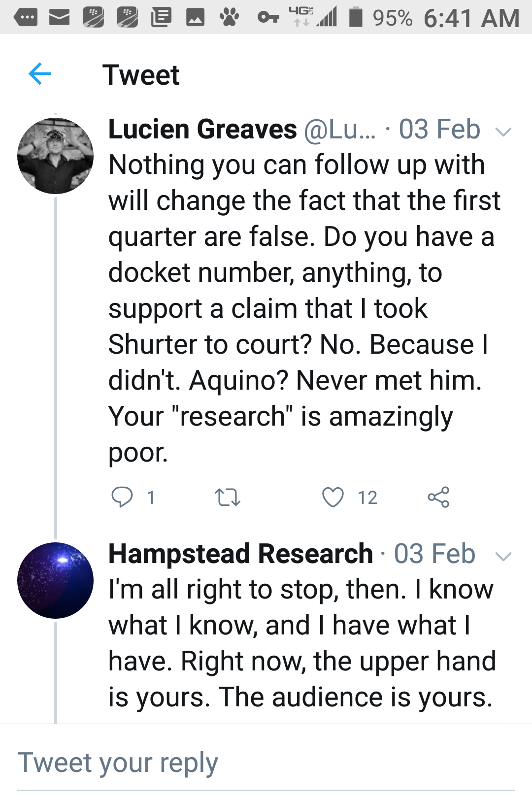Tap the VPN key status icon
The width and height of the screenshot is (532, 798).
(x=268, y=18)
